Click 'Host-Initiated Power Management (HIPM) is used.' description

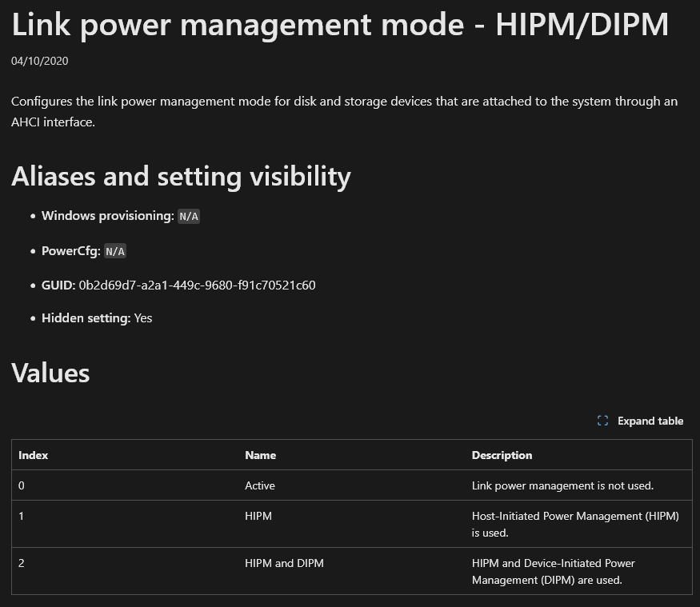(575, 525)
